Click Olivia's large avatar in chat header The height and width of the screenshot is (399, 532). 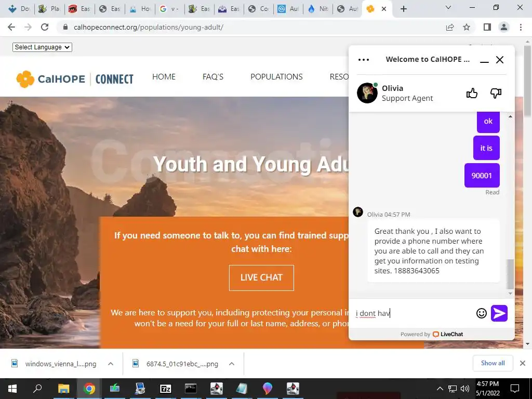[x=367, y=93]
